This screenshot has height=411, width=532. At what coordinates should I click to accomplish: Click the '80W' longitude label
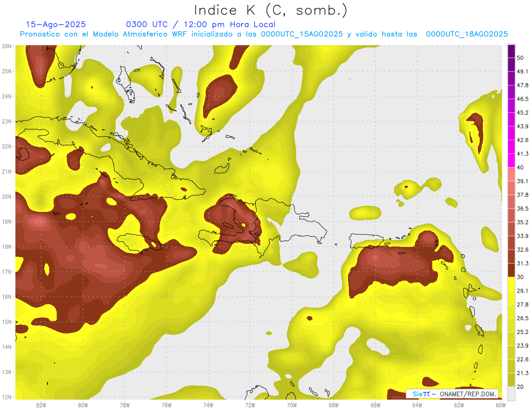click(x=83, y=405)
